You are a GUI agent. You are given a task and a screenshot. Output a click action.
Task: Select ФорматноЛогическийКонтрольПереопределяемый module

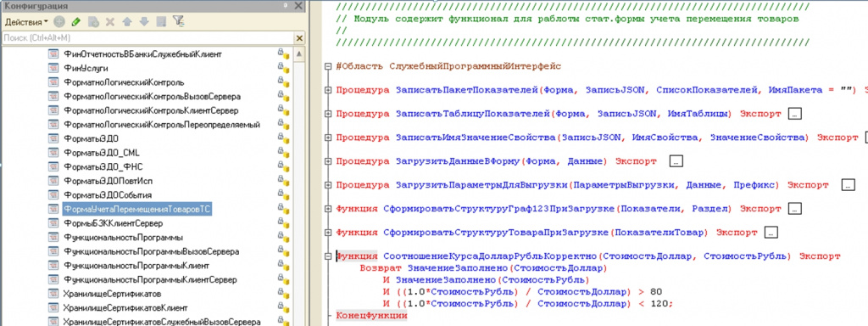click(x=162, y=125)
